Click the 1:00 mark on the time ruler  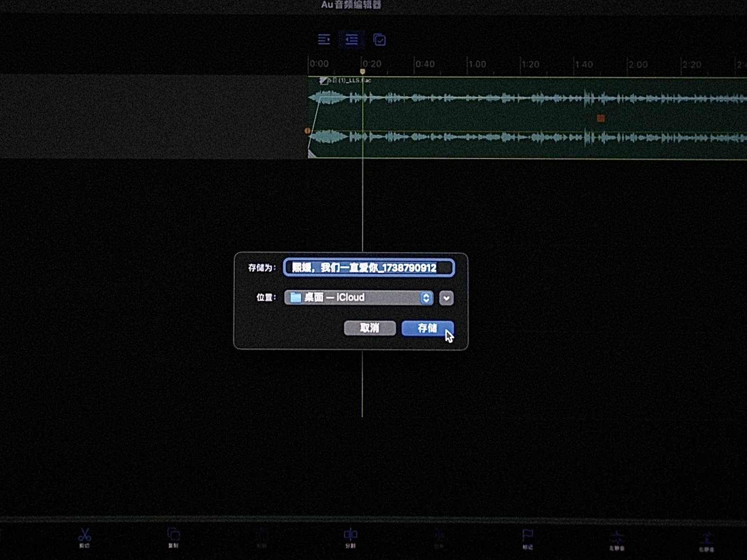(477, 64)
